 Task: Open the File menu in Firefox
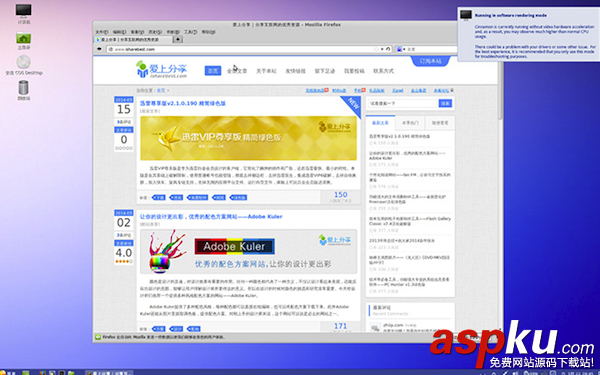(102, 32)
